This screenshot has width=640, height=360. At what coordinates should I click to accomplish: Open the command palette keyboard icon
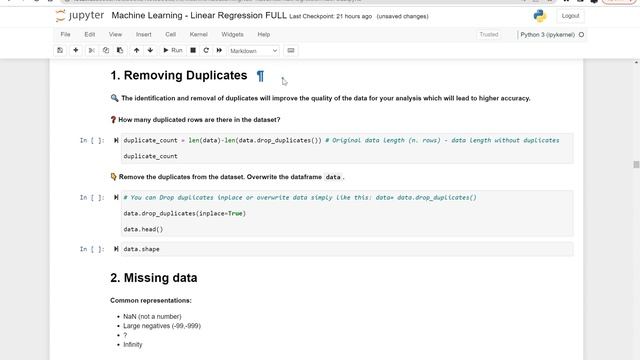291,50
